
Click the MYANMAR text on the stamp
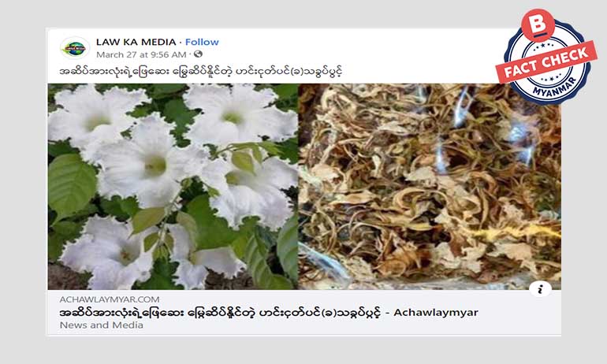(553, 87)
